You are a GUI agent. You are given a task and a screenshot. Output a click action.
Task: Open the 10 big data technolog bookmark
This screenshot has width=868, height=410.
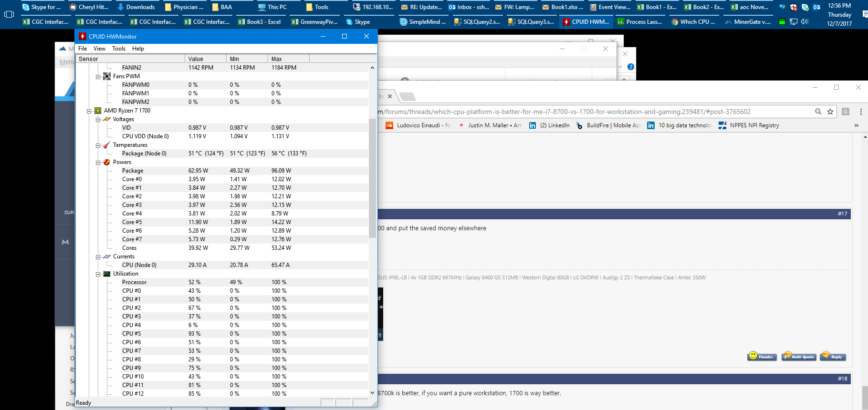pos(680,125)
